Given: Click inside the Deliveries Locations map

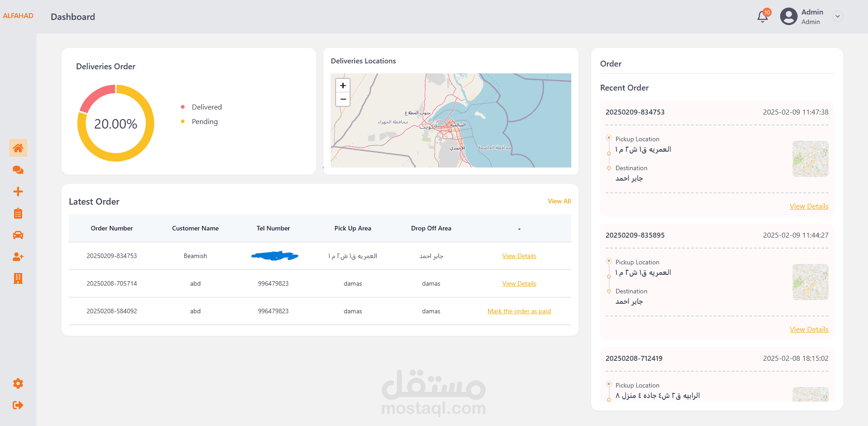Looking at the screenshot, I should coord(451,120).
